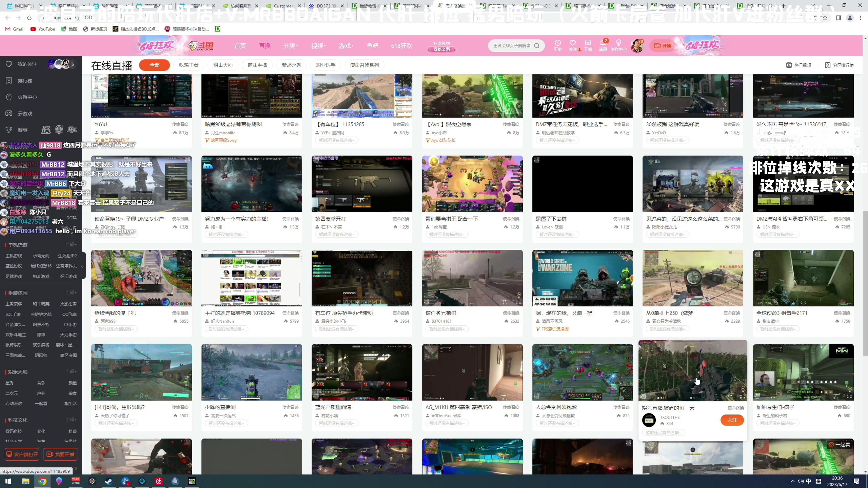Open the Gmail bookmark

pyautogui.click(x=15, y=29)
